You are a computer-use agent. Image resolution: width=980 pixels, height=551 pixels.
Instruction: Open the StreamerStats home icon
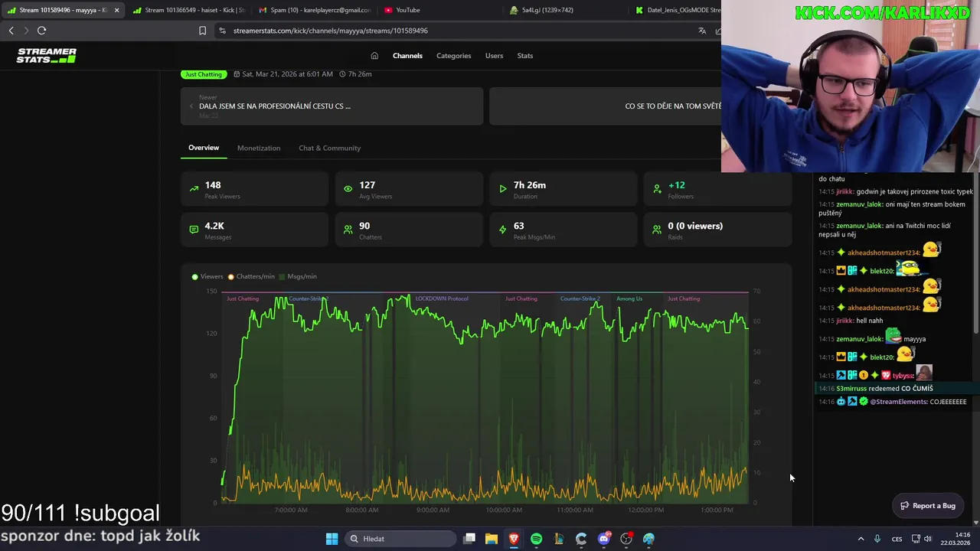coord(374,56)
